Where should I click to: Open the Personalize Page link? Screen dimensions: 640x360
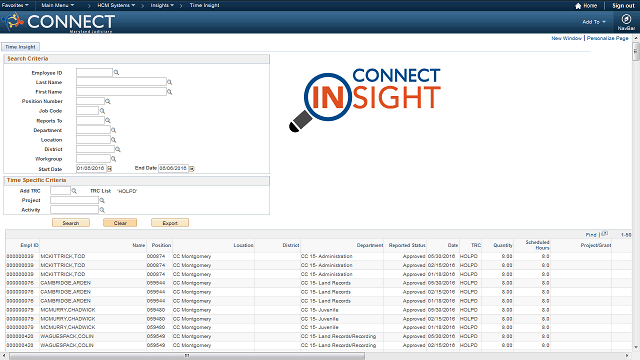click(x=607, y=38)
